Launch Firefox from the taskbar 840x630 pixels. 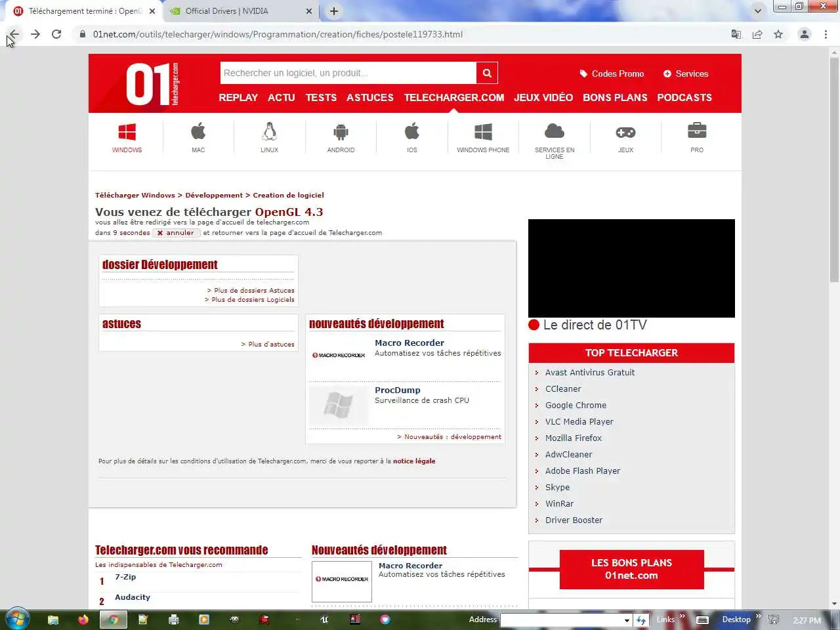[83, 619]
